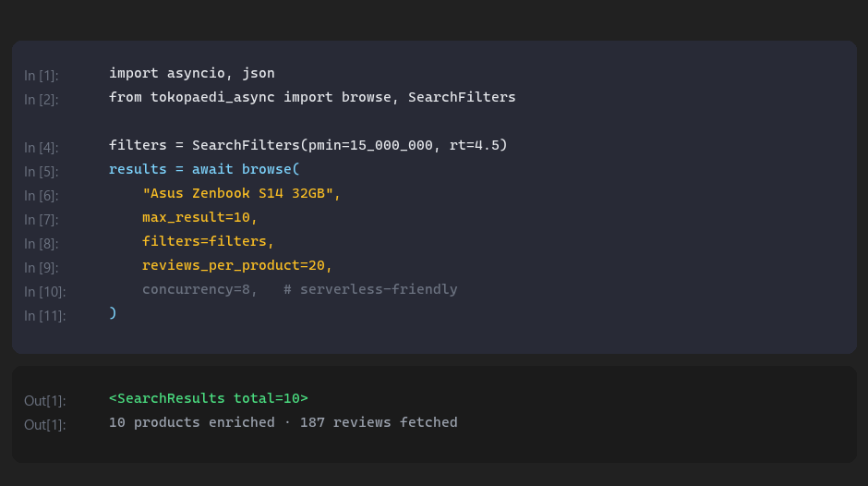The height and width of the screenshot is (486, 868).
Task: Click the '<SearchResults total=10>' output
Action: [x=208, y=398]
